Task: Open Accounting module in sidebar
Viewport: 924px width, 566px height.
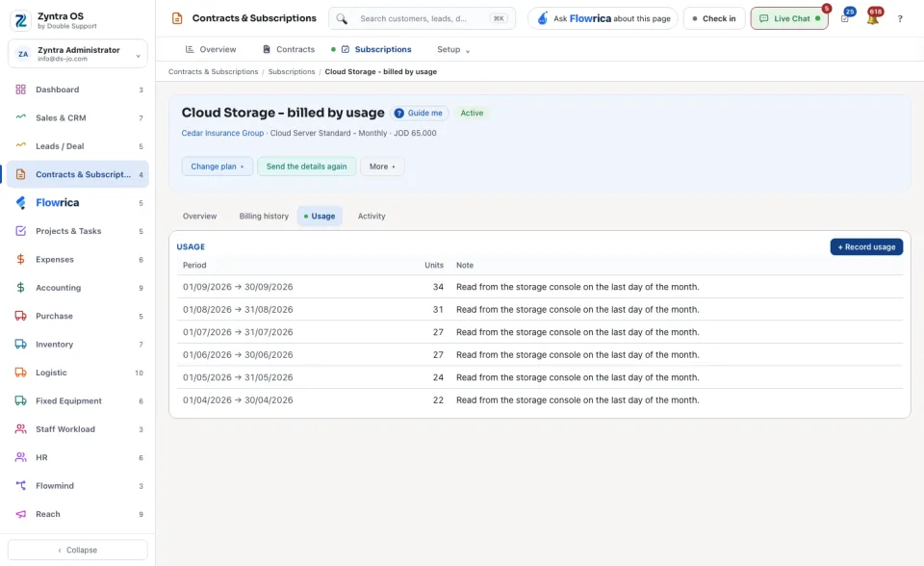Action: 78,288
